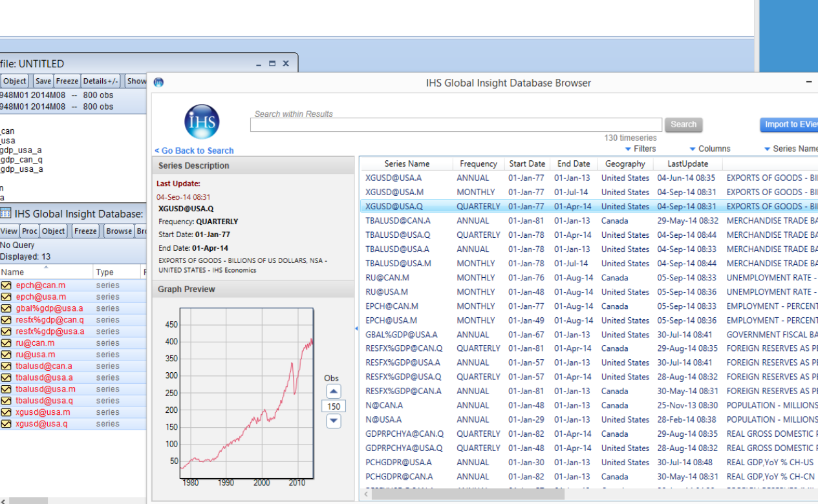Select the PCHGDPR@USA.A row
Viewport: 818px width, 504px height.
[x=588, y=462]
